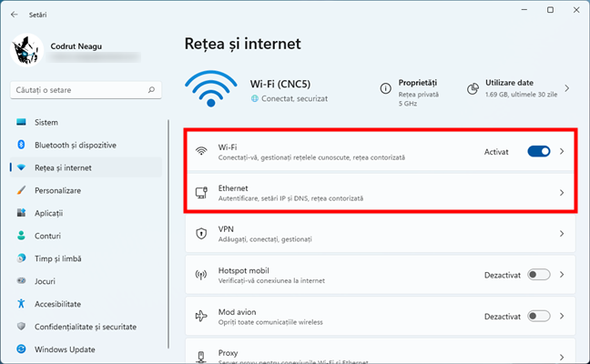Select Rețea și internet category
The image size is (590, 364).
coord(86,167)
